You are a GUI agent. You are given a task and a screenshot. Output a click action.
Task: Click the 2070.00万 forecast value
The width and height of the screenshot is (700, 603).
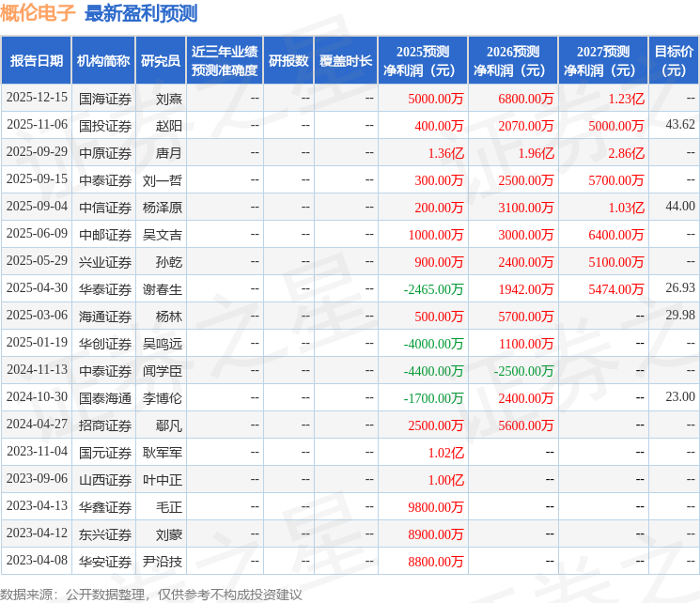526,126
